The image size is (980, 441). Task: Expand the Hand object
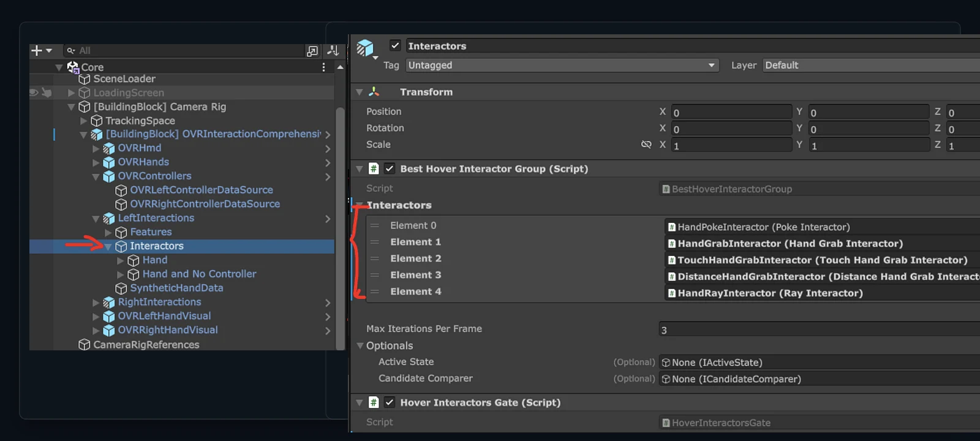120,260
